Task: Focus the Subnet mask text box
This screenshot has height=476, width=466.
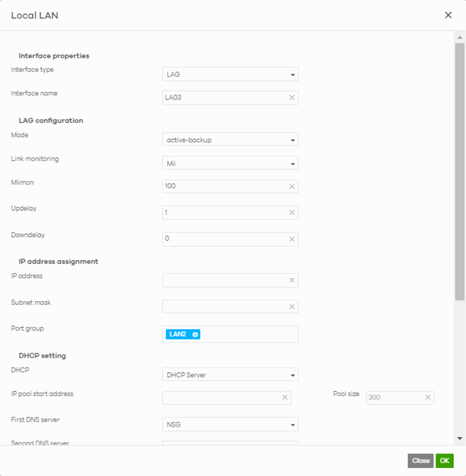Action: [225, 307]
